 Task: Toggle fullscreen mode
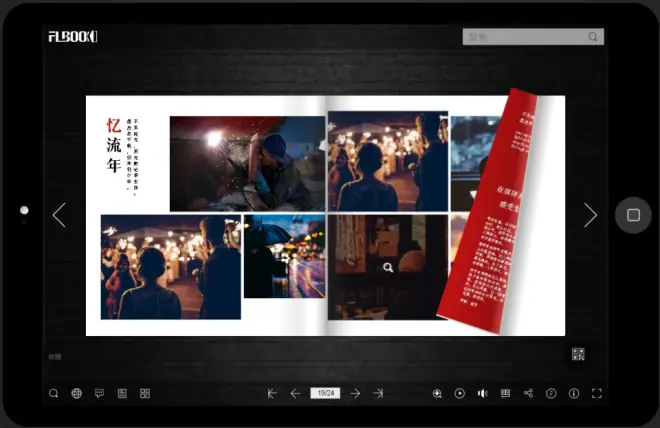pos(597,393)
